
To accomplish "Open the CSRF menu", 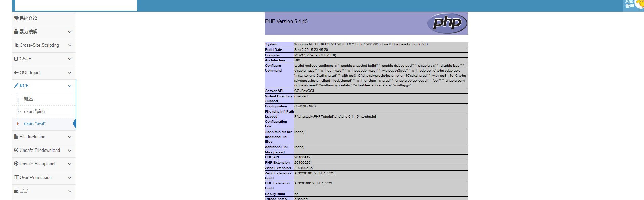I will pyautogui.click(x=44, y=59).
